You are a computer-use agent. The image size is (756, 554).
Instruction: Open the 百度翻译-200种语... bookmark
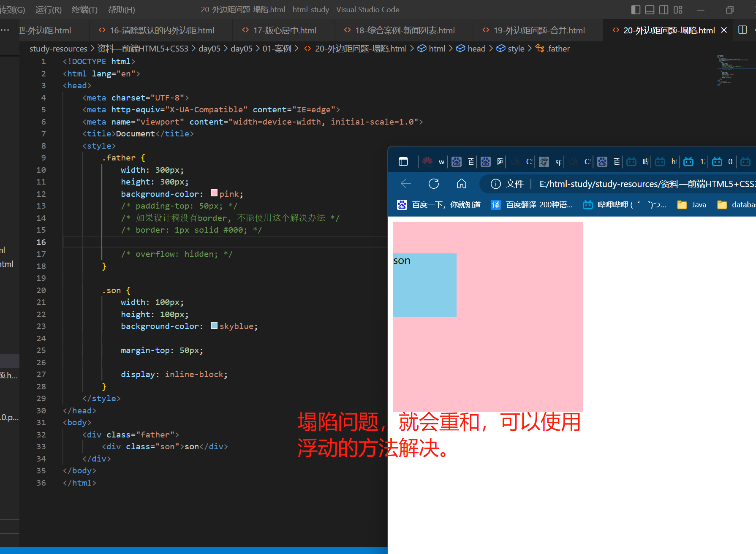pyautogui.click(x=532, y=205)
